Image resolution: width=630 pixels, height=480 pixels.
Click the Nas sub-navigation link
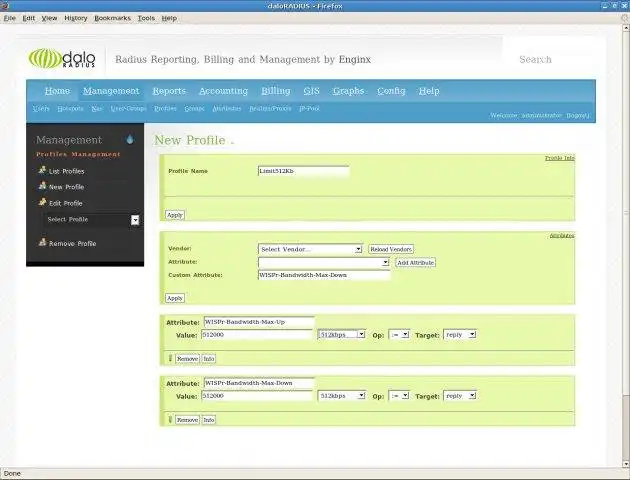pos(97,108)
